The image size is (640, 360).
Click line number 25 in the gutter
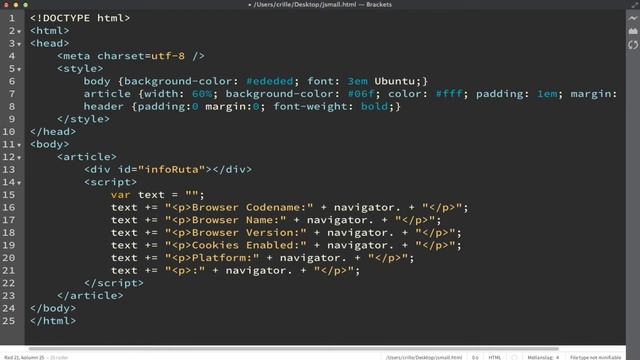pos(9,321)
